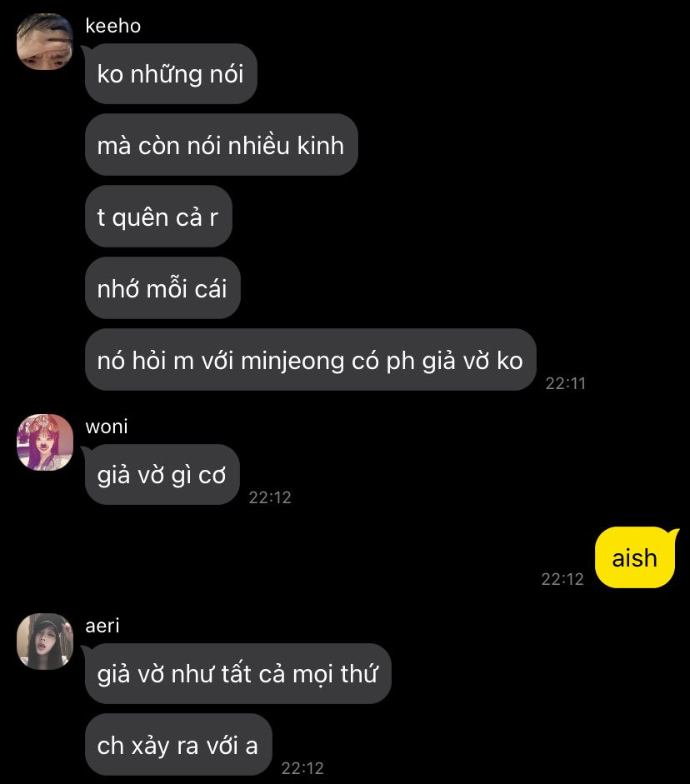Select the sender name woni

coord(107,427)
